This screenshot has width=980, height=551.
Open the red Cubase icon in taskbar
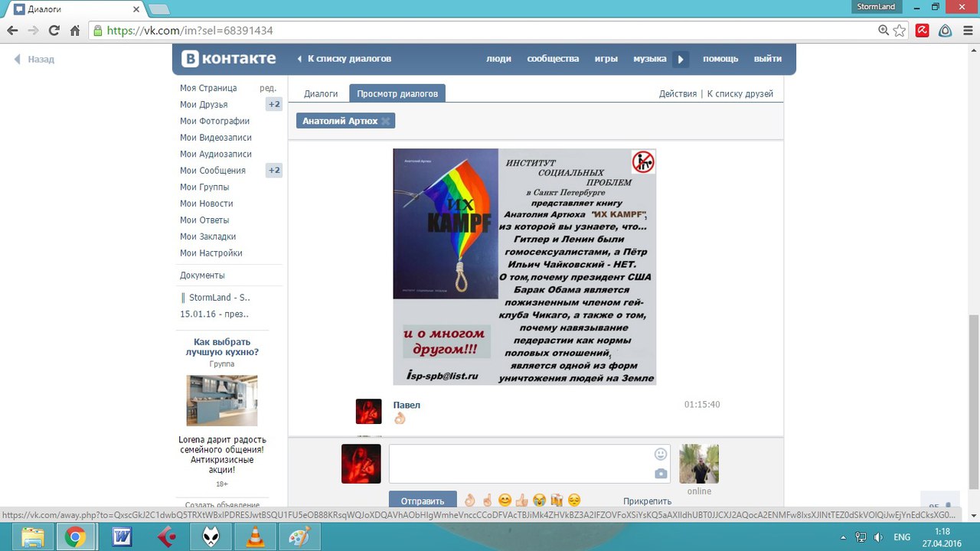click(x=166, y=537)
